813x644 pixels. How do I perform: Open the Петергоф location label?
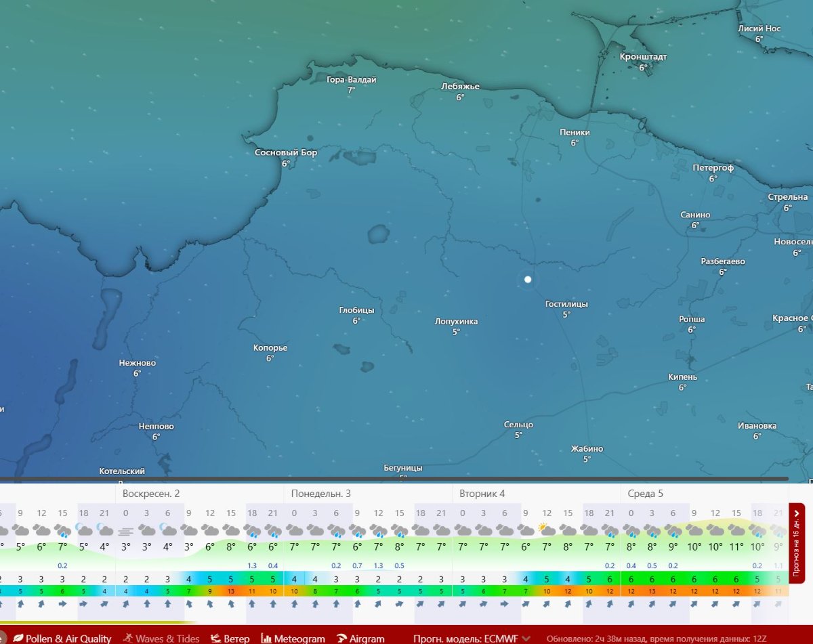coord(713,168)
